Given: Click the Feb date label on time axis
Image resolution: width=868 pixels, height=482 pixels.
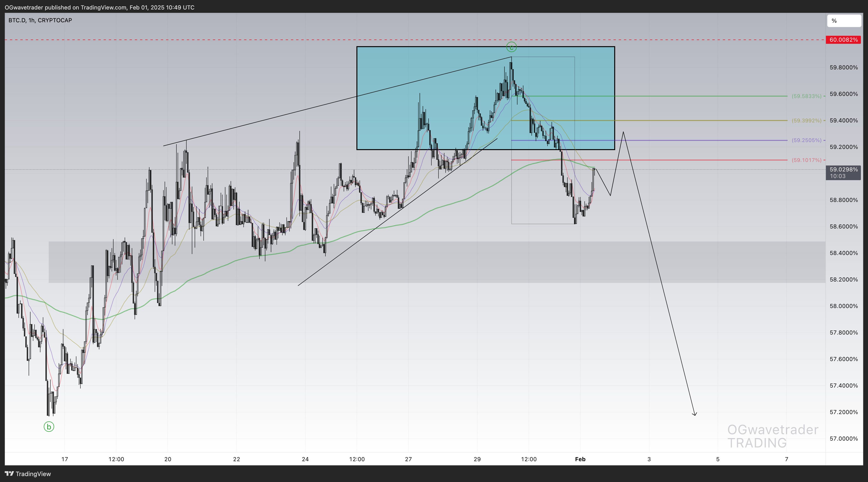Looking at the screenshot, I should coord(580,459).
